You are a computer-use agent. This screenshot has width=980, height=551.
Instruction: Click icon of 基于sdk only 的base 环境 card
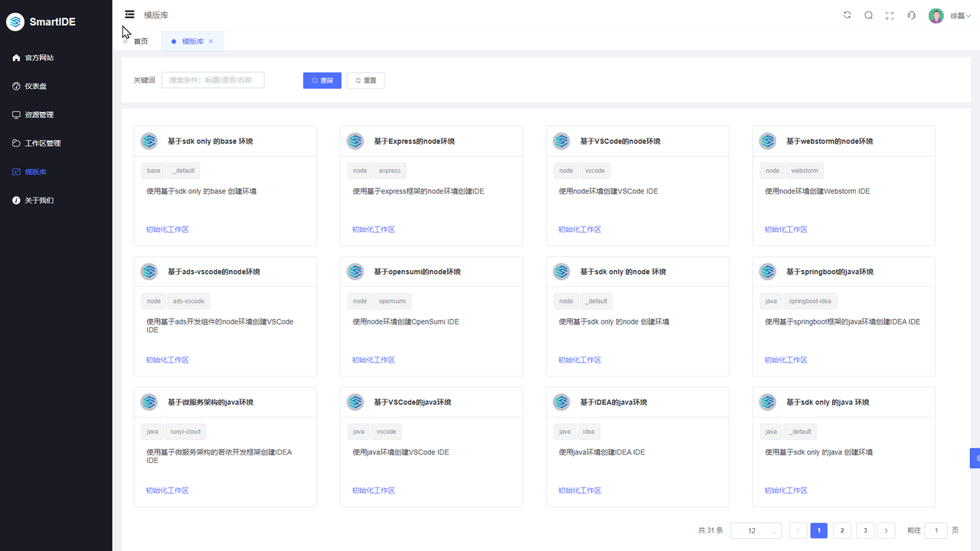tap(149, 141)
